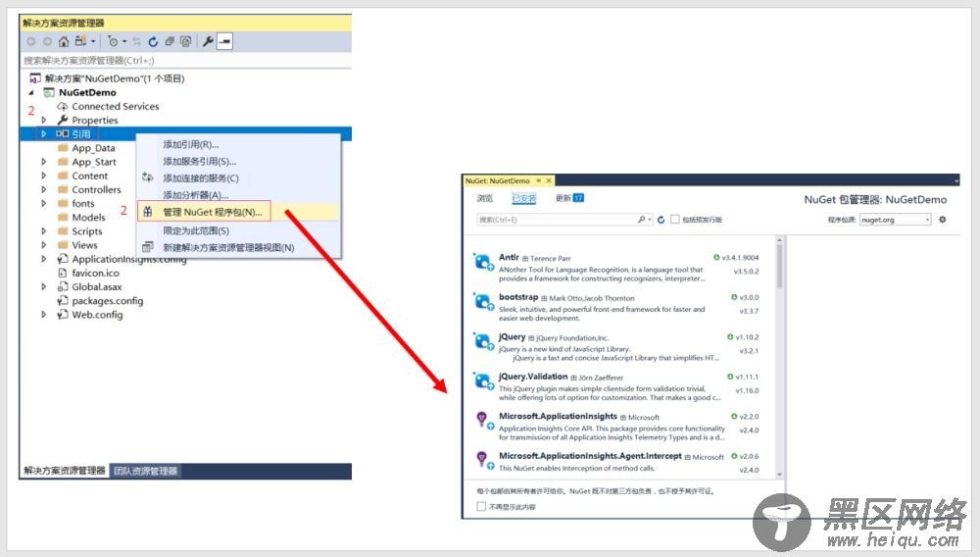This screenshot has width=980, height=557.
Task: Refresh the NuGet package list
Action: (661, 220)
